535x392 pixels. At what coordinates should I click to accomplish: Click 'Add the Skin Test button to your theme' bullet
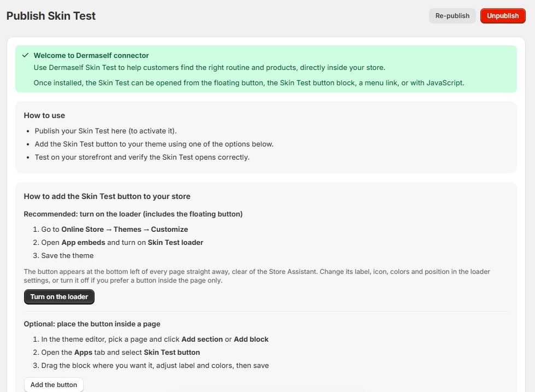point(154,144)
